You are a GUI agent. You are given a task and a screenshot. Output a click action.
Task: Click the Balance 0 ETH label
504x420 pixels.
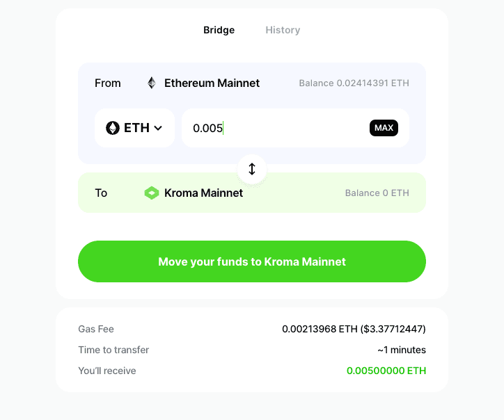tap(377, 193)
